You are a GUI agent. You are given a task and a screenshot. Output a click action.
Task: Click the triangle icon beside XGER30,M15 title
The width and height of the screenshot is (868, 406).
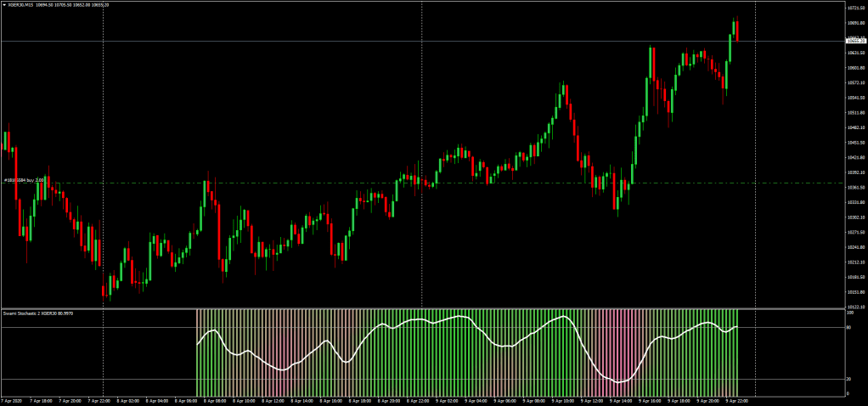coord(4,6)
